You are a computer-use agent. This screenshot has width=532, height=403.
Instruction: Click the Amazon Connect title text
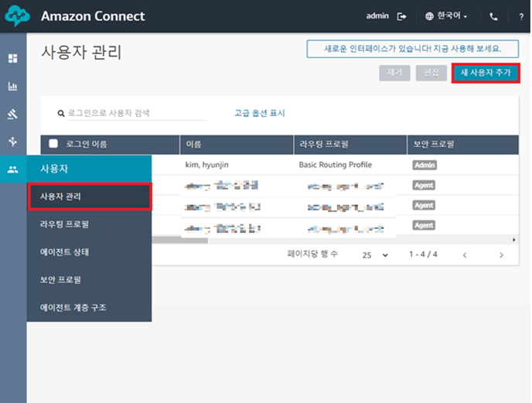pos(93,16)
